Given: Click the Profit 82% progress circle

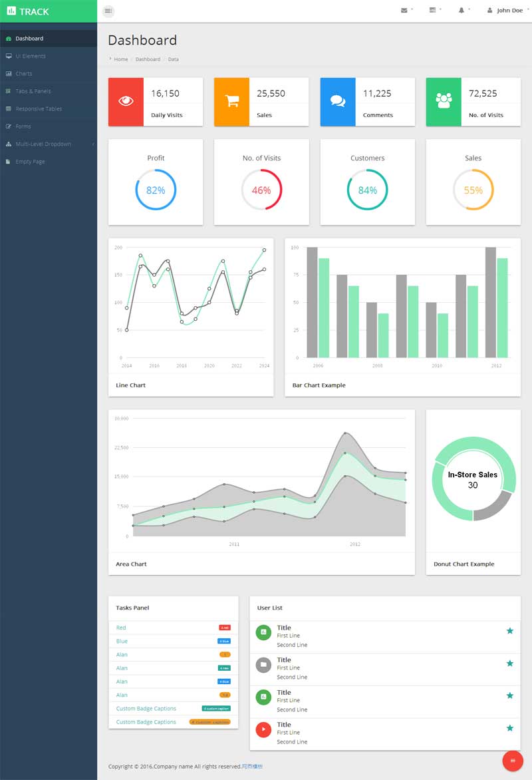Looking at the screenshot, I should pyautogui.click(x=156, y=190).
